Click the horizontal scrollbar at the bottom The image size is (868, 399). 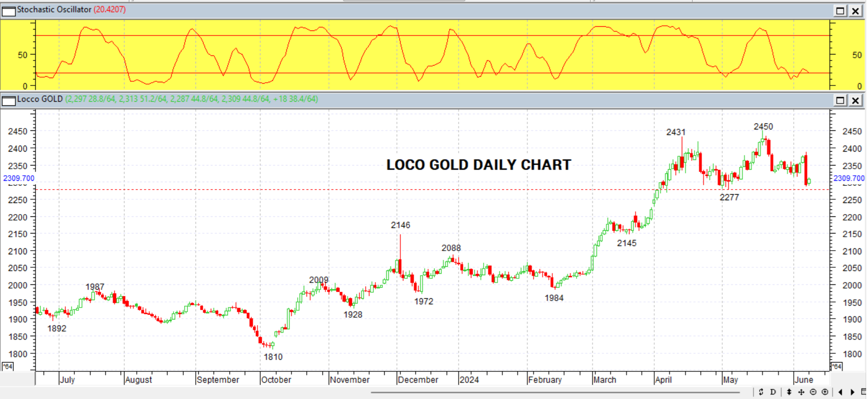click(555, 393)
